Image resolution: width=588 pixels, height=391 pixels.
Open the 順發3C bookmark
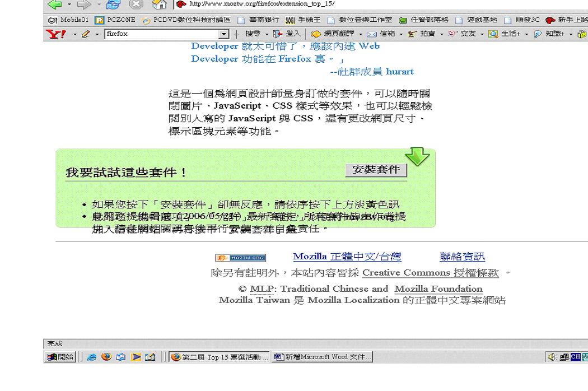tap(522, 20)
